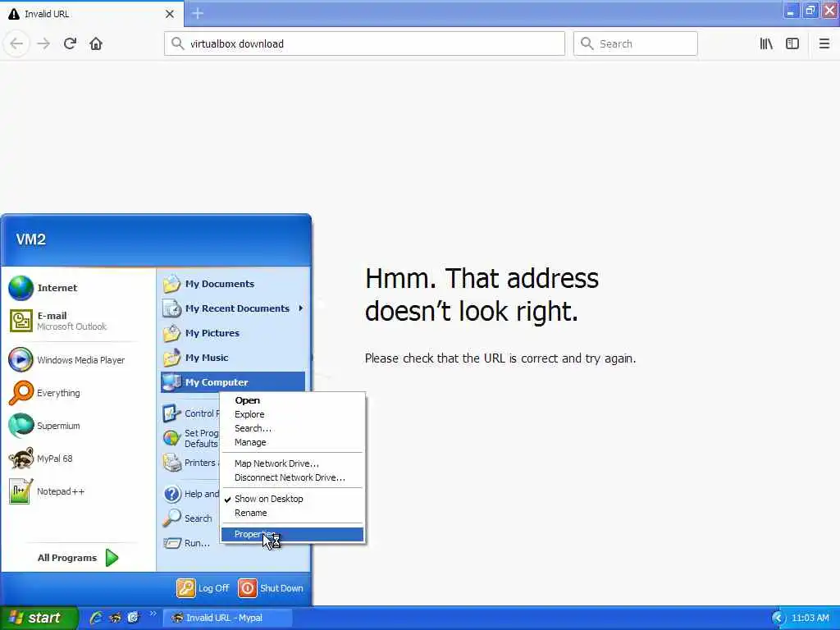
Task: Expand All Programs list
Action: pos(78,558)
